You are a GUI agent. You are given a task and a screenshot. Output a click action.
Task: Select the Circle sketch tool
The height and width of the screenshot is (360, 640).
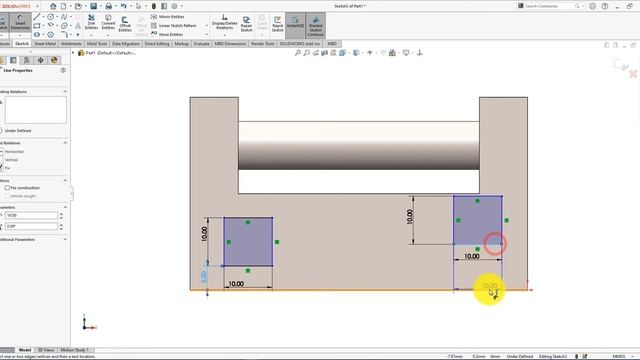(51, 17)
